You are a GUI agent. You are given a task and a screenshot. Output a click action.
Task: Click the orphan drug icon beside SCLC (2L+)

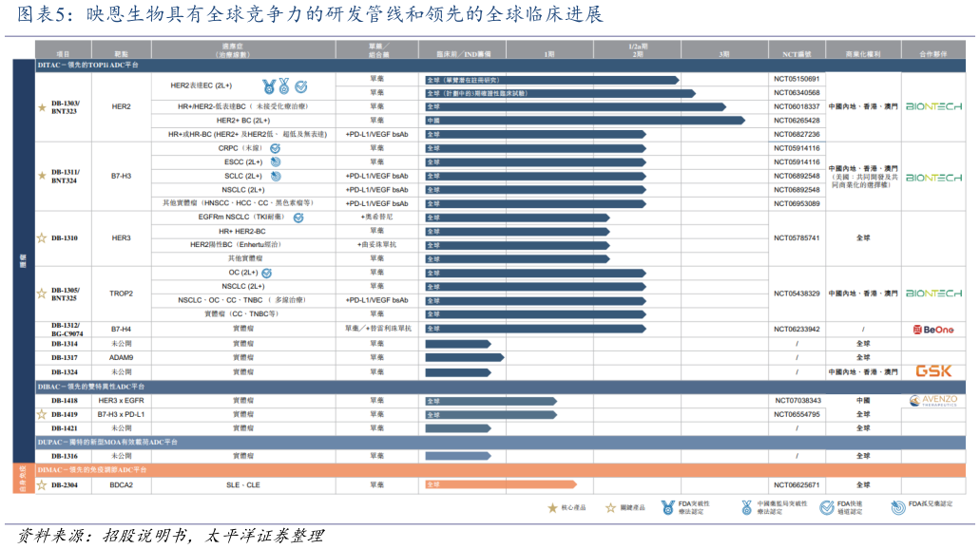click(x=276, y=176)
